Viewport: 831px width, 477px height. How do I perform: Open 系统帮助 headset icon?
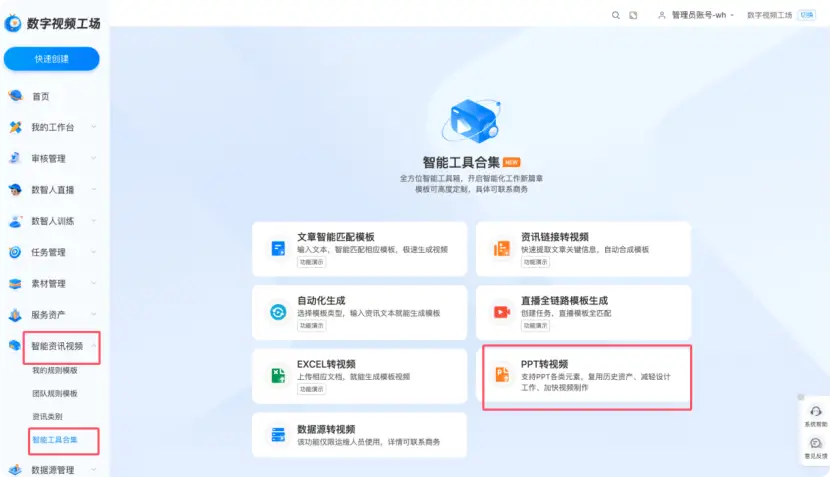(815, 412)
